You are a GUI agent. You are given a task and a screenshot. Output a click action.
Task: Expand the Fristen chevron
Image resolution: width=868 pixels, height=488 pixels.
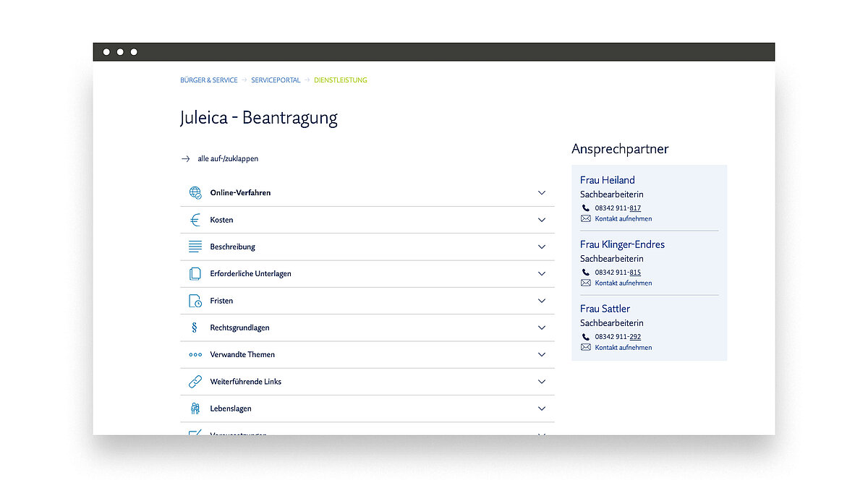542,301
